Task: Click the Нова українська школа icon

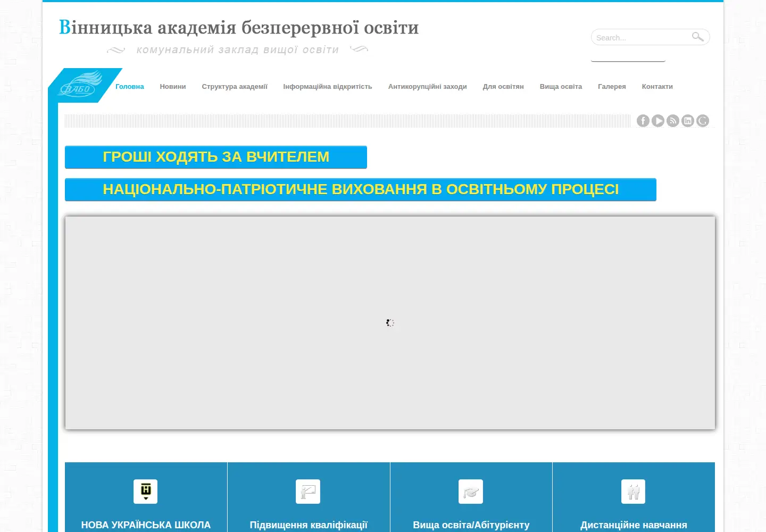Action: 146,491
